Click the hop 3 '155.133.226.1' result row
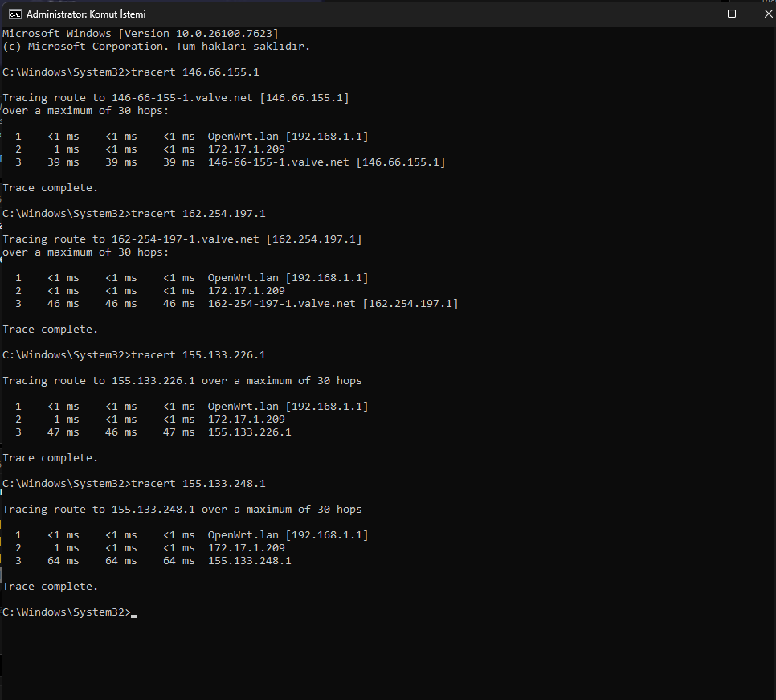 click(x=153, y=432)
